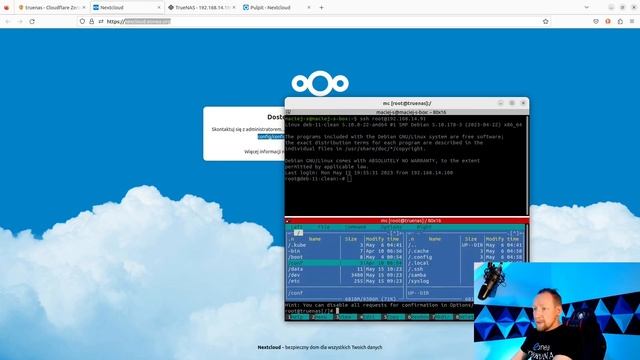Select /.kube row in left panel
Screen dimensions: 640x360
pos(345,245)
